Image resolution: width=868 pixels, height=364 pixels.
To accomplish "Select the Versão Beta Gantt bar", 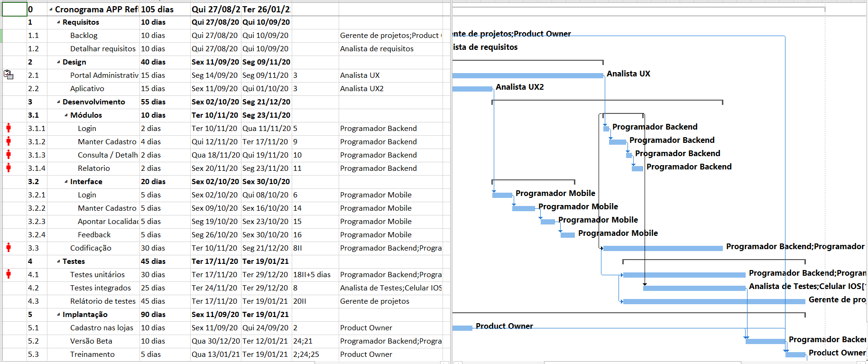I will [765, 341].
